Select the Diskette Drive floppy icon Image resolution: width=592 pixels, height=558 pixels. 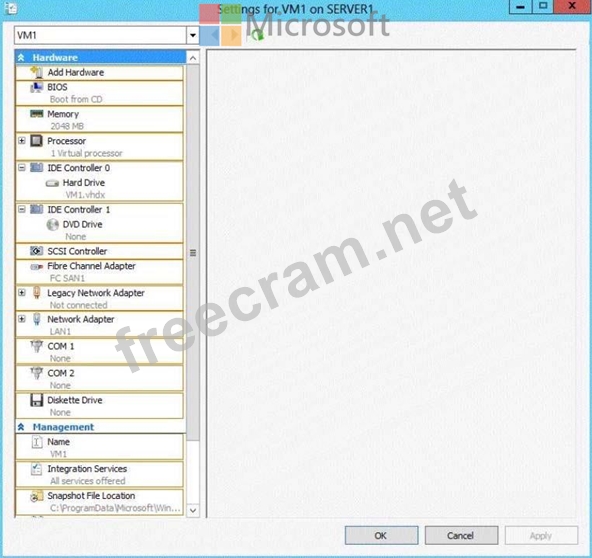37,400
